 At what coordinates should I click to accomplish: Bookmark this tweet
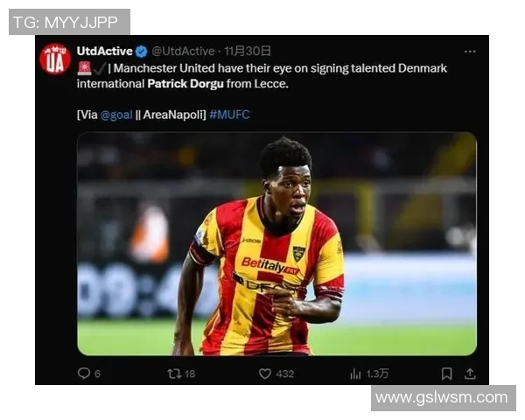point(446,374)
